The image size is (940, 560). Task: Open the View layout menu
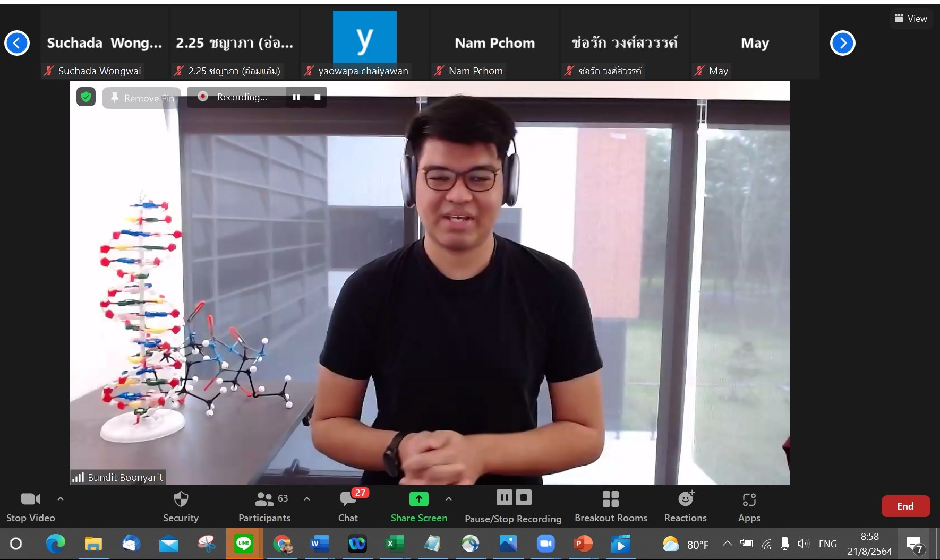pos(911,19)
